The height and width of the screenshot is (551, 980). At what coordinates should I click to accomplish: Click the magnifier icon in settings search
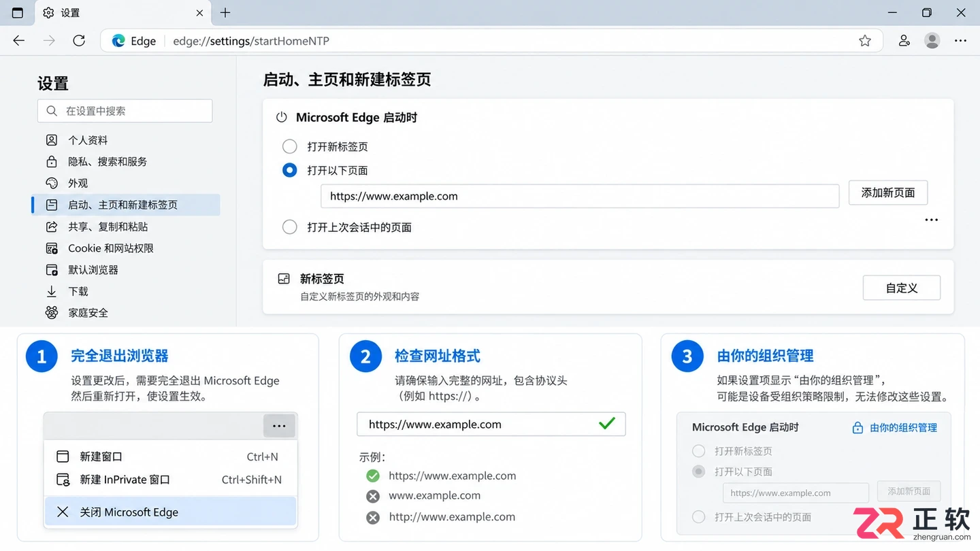[x=52, y=111]
